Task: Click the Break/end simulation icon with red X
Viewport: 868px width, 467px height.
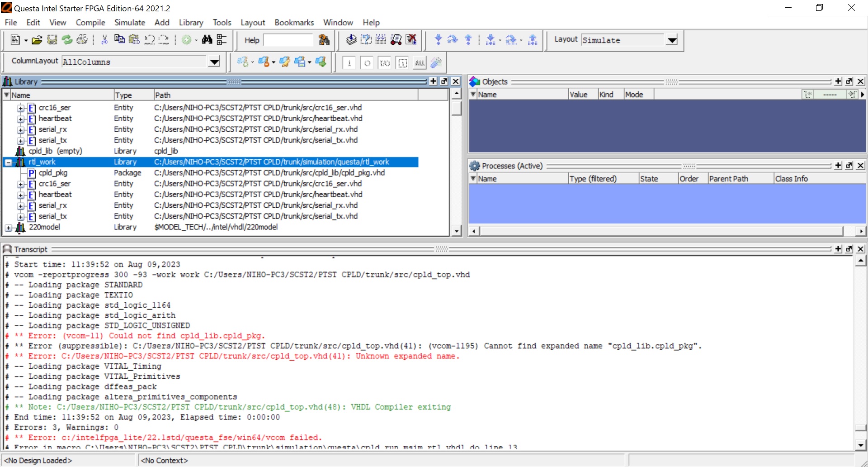Action: (411, 40)
